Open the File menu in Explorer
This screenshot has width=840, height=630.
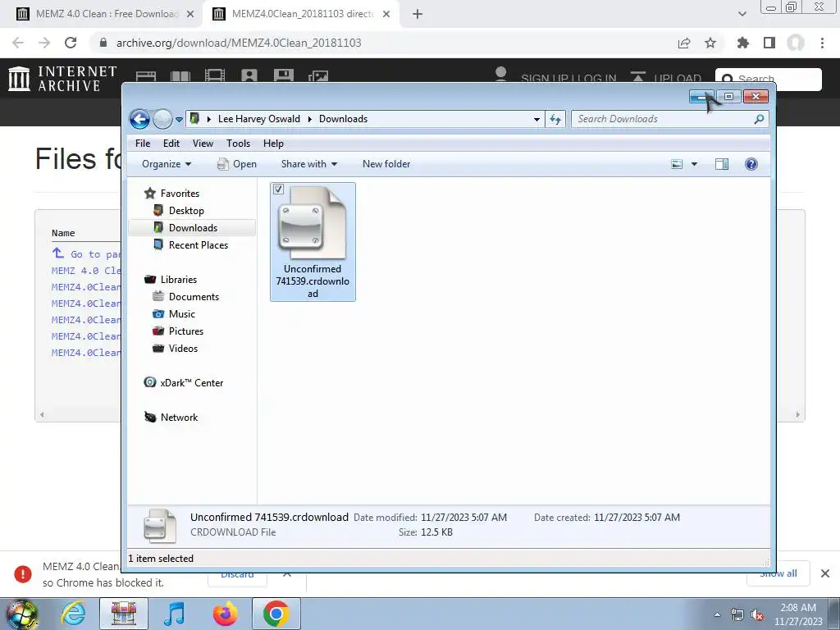pyautogui.click(x=143, y=144)
